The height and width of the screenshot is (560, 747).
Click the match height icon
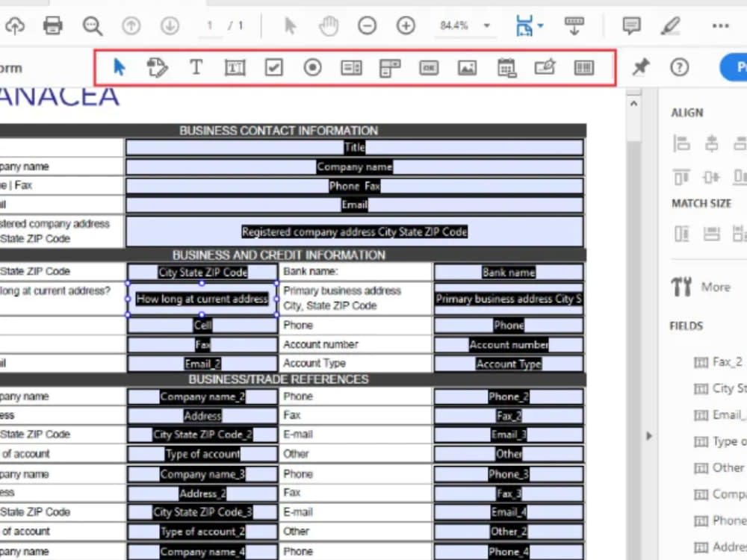[681, 234]
